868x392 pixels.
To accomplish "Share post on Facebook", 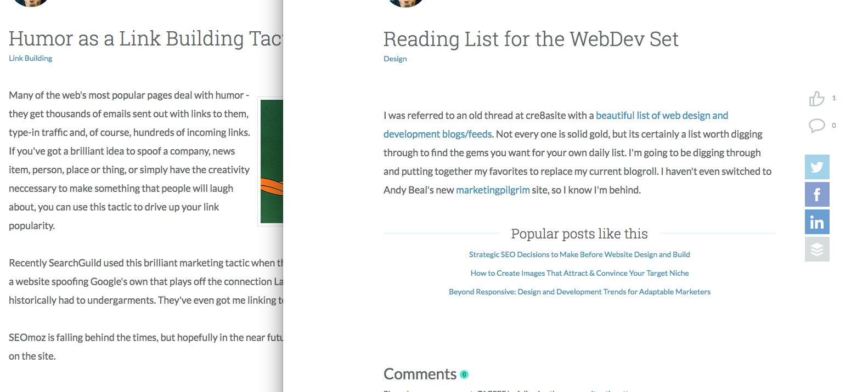I will pyautogui.click(x=817, y=194).
